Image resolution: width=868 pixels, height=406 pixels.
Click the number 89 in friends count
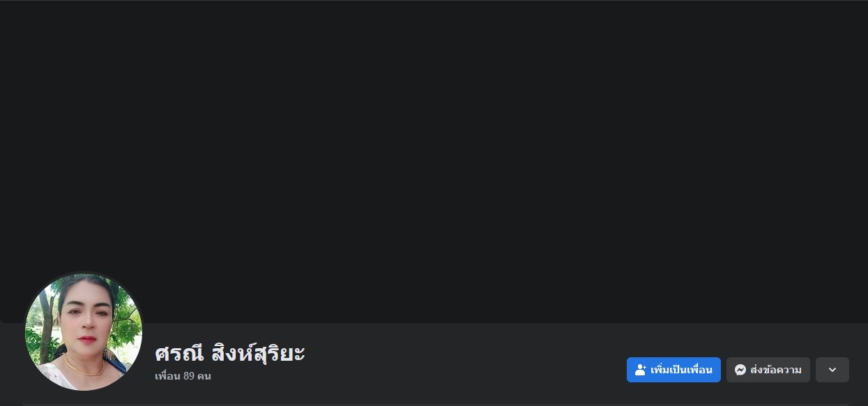(x=188, y=376)
